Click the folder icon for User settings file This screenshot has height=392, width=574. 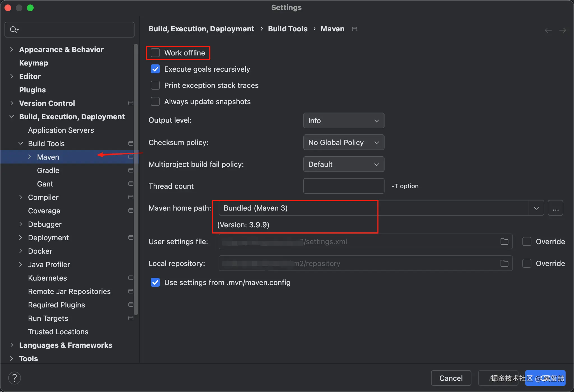click(504, 241)
